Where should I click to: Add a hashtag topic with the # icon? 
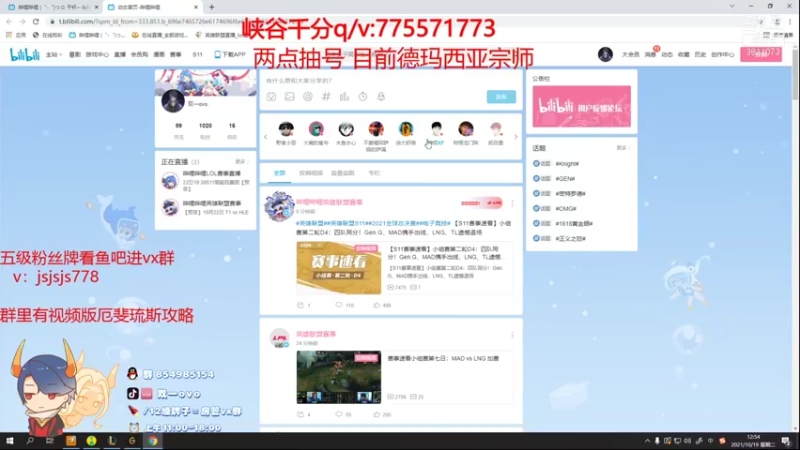[x=326, y=96]
